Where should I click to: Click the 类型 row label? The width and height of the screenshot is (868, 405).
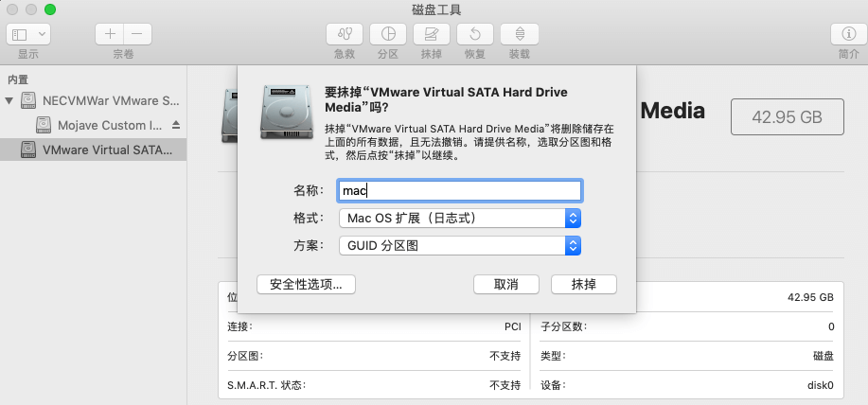click(553, 356)
